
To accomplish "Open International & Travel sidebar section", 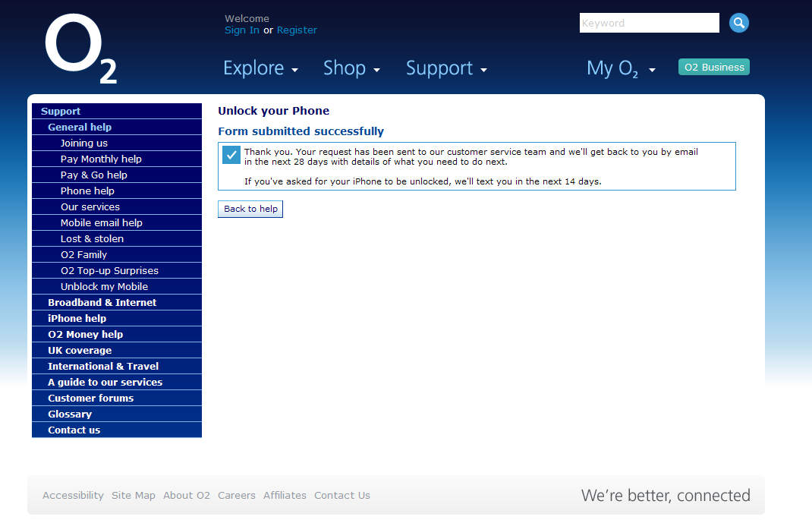I will point(117,366).
